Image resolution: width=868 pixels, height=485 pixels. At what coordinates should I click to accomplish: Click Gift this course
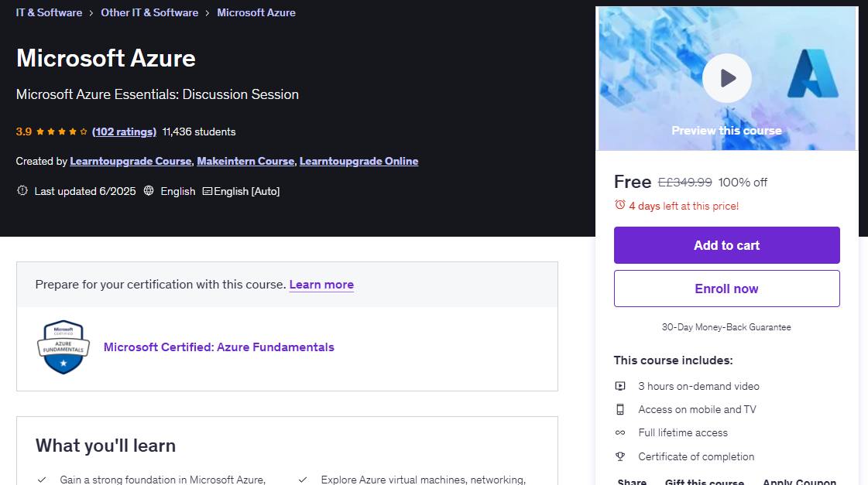point(704,482)
